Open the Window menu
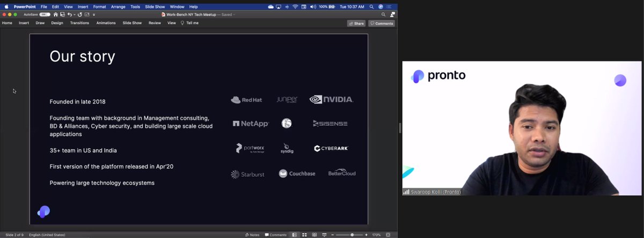Image resolution: width=644 pixels, height=238 pixels. coord(177,6)
